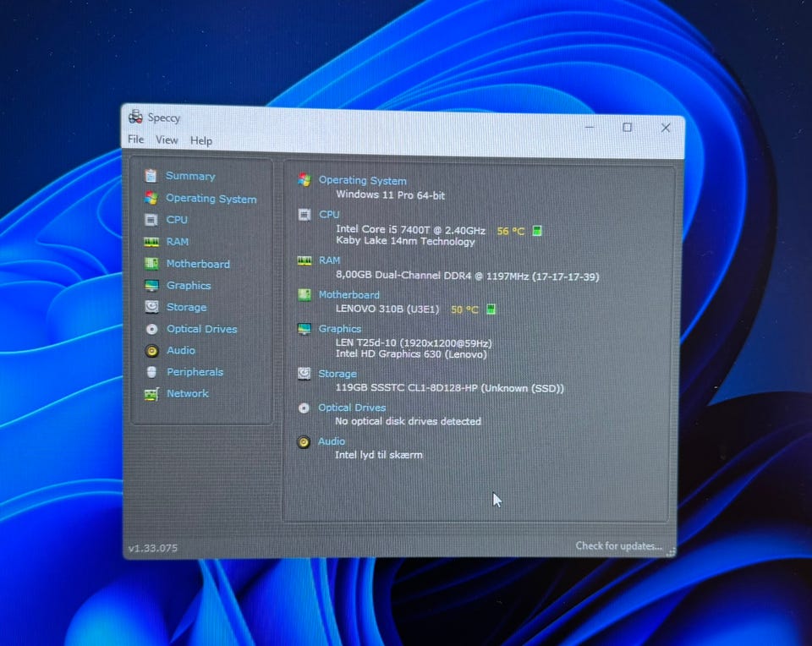This screenshot has width=812, height=646.
Task: Click the Storage drive icon in sidebar
Action: [151, 307]
